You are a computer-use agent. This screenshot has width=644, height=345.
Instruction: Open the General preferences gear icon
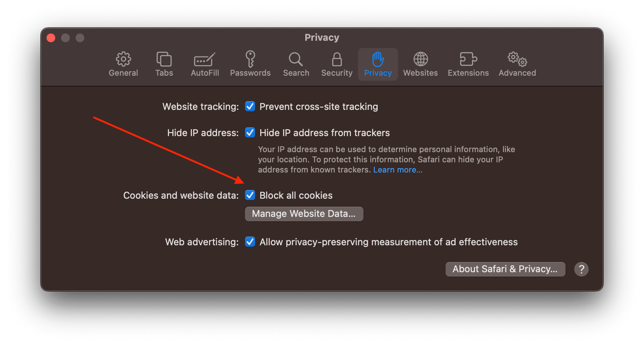click(x=123, y=59)
